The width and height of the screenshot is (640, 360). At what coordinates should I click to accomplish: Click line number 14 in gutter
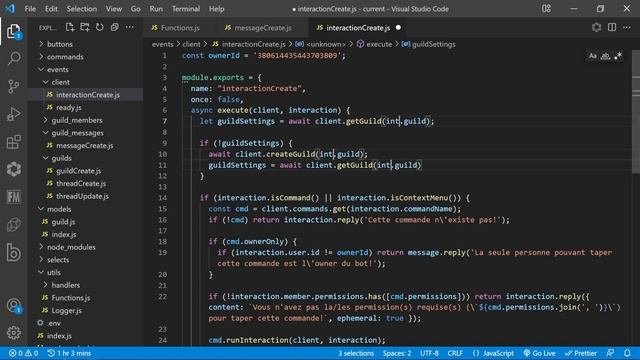(162, 198)
